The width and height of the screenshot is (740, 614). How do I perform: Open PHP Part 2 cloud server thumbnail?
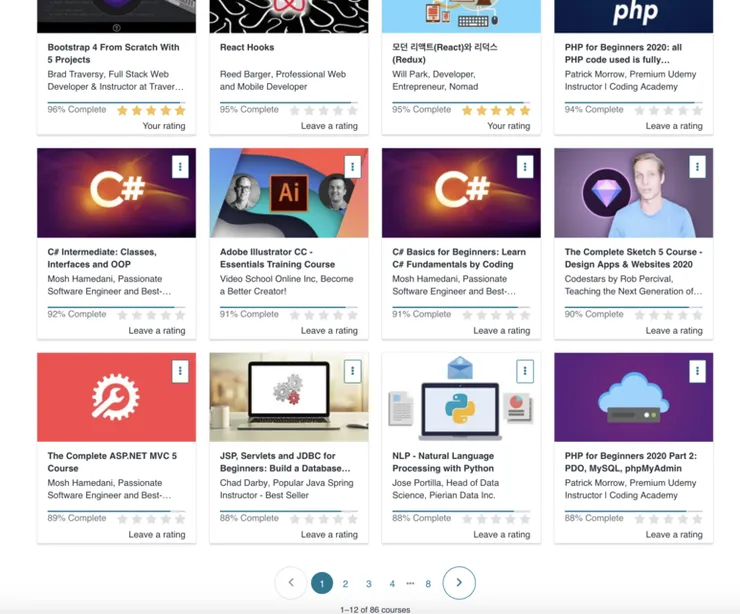tap(633, 397)
